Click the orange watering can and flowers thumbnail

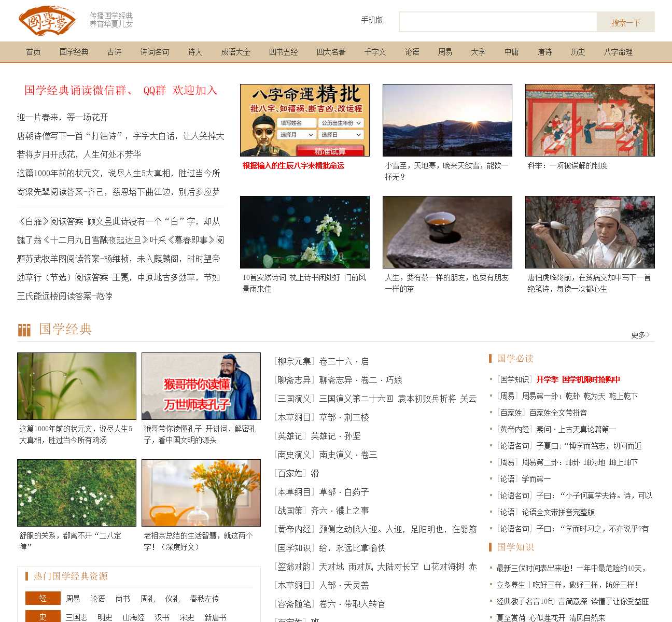pos(201,493)
